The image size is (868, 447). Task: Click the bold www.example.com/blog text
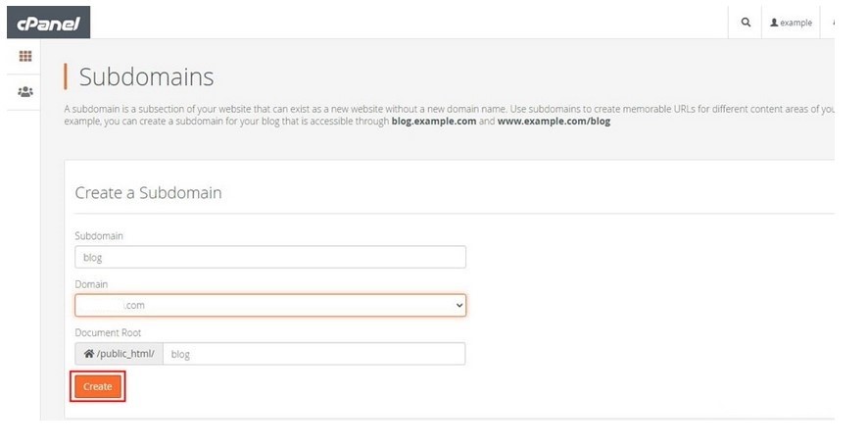pyautogui.click(x=554, y=123)
